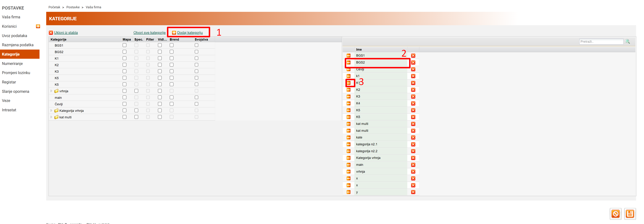Enable Svojstva checkbox for main row

[196, 98]
